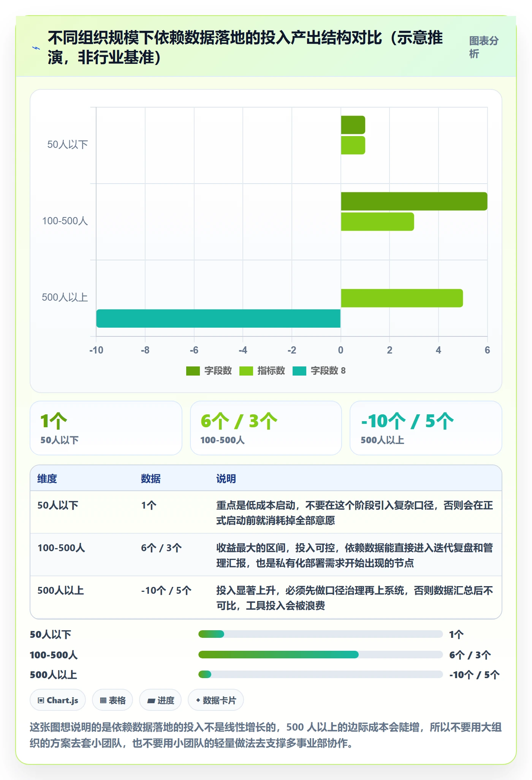
Task: Click the 图表分析 label in the header
Action: [484, 47]
